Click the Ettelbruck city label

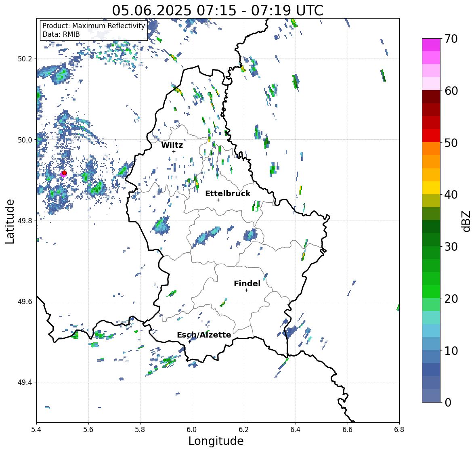pyautogui.click(x=228, y=193)
